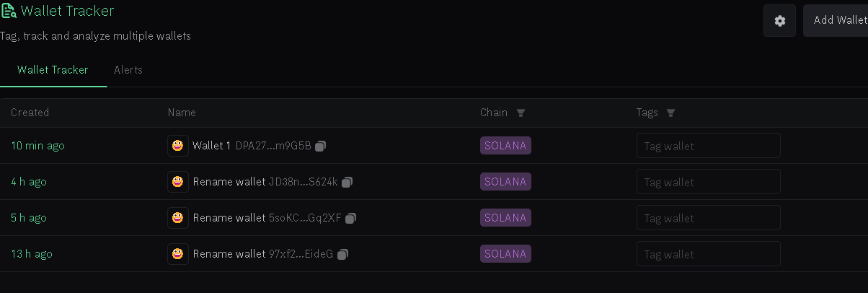The height and width of the screenshot is (293, 868).
Task: Click the emoji avatar for wallet JD38n...S624k
Action: click(x=178, y=182)
